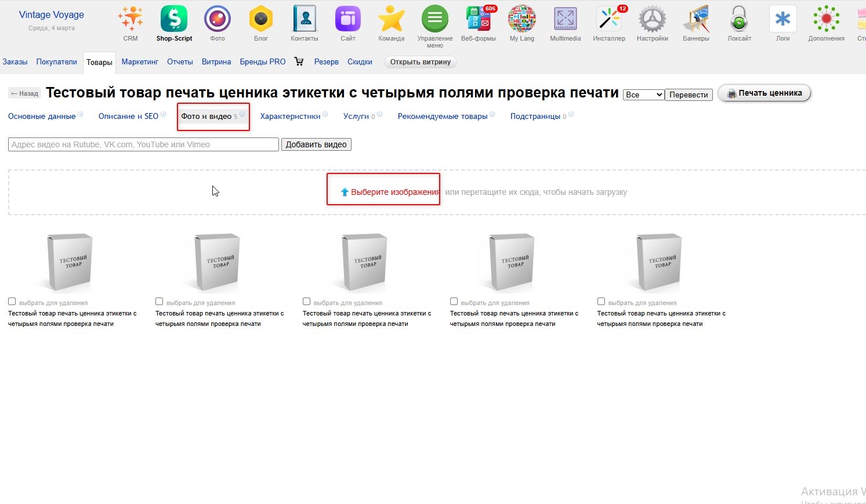Open Управление меню
Image resolution: width=866 pixels, height=504 pixels.
coord(434,18)
